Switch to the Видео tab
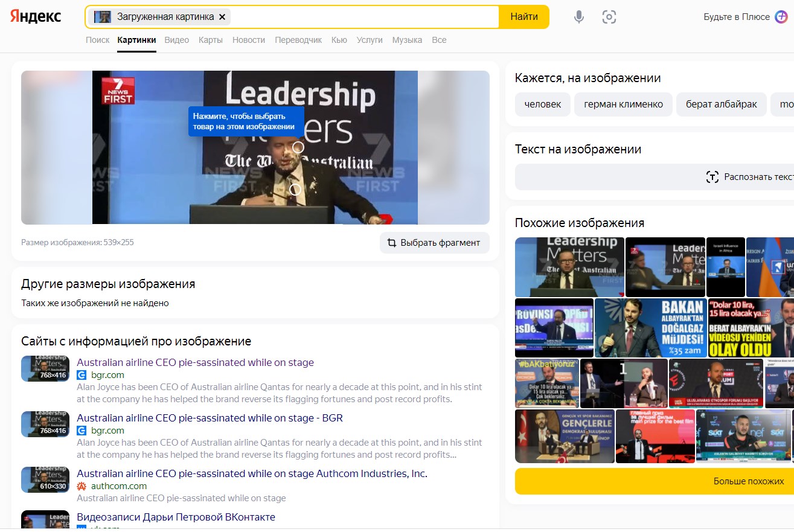The image size is (794, 532). click(x=176, y=40)
